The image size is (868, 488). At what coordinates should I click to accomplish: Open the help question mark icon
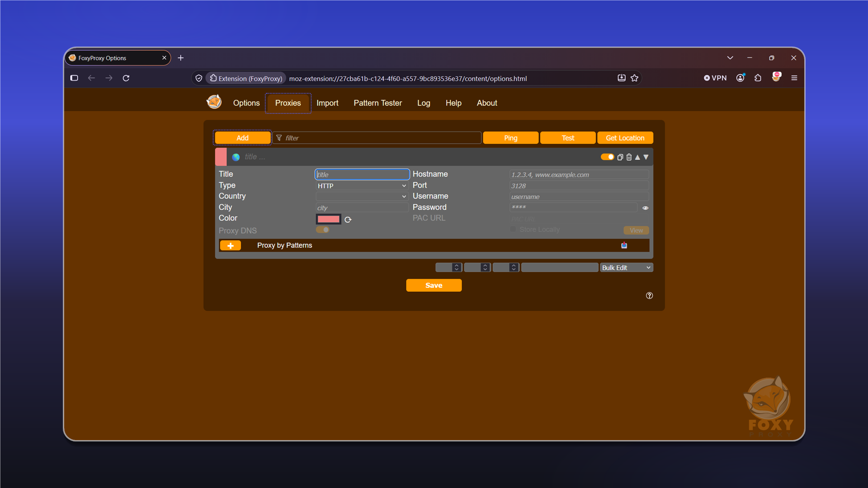649,296
